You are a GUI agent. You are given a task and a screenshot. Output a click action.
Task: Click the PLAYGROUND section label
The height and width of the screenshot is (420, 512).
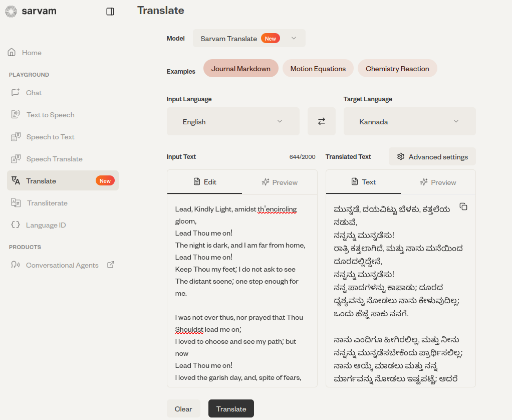click(29, 75)
